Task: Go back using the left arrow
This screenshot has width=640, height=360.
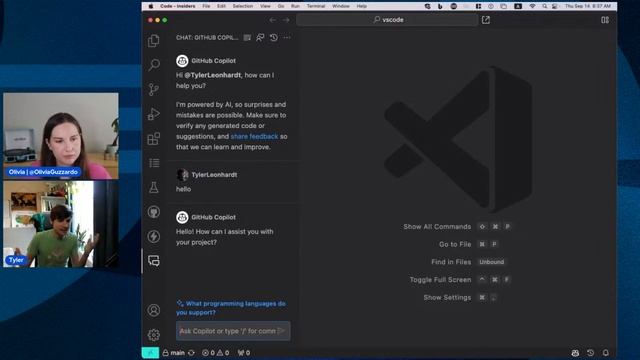Action: (x=272, y=20)
